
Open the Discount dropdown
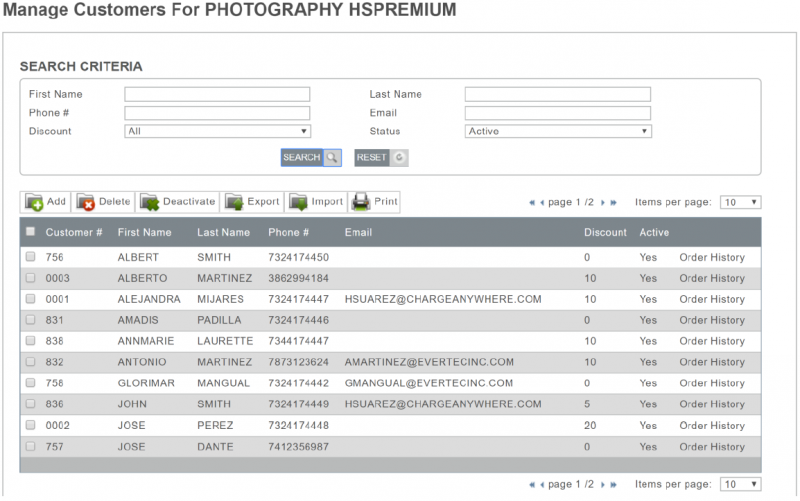point(217,131)
